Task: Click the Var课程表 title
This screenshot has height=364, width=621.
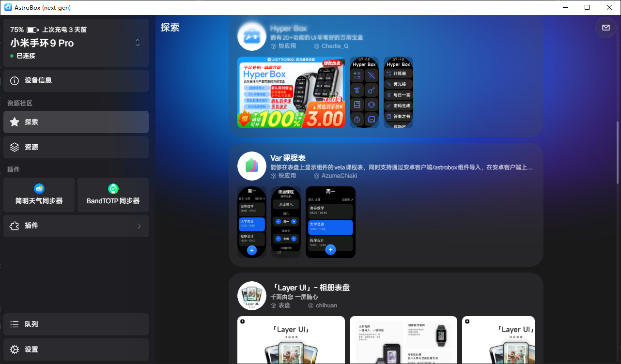Action: point(288,158)
